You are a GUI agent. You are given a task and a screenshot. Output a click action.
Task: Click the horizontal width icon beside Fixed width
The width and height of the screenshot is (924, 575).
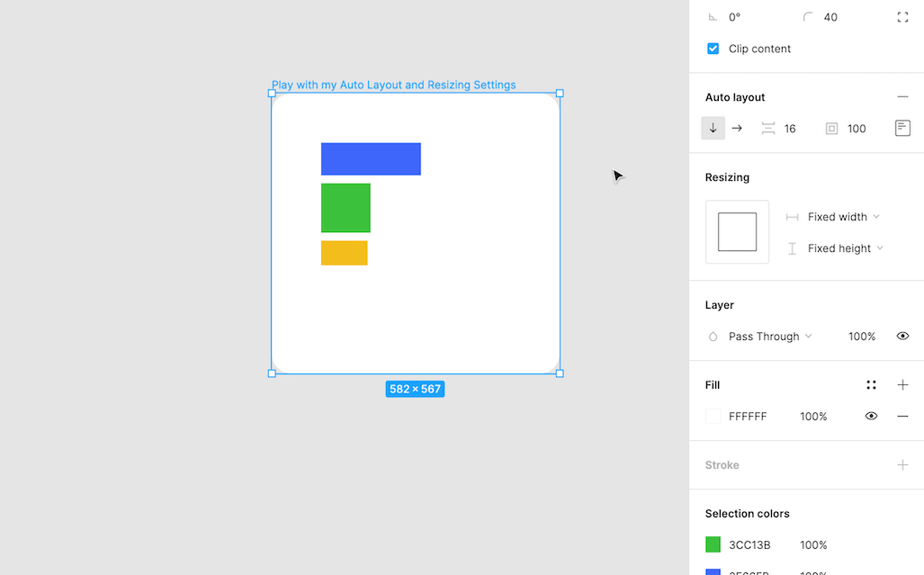pyautogui.click(x=792, y=217)
